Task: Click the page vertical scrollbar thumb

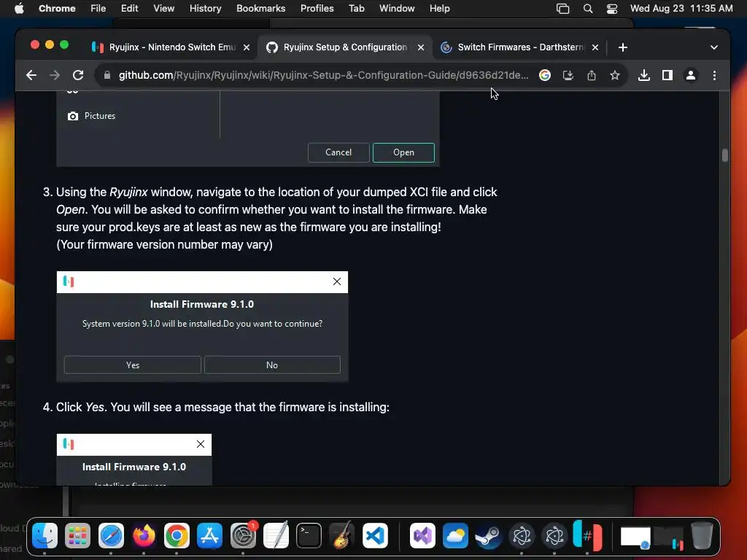Action: 724,156
